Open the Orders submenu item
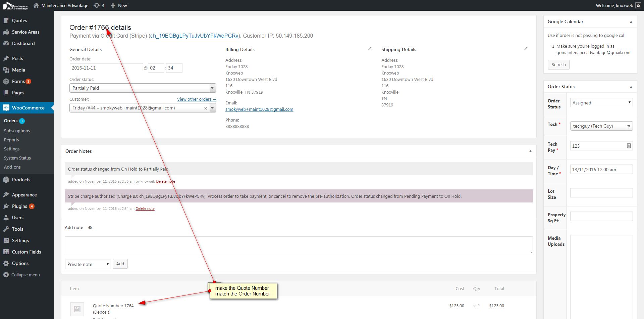This screenshot has width=644, height=319. point(11,121)
